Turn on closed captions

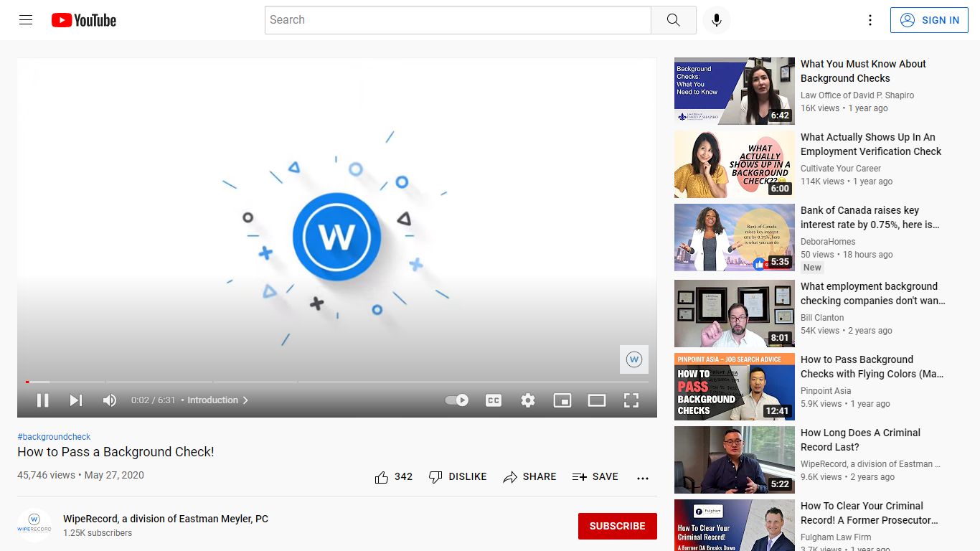[x=494, y=400]
